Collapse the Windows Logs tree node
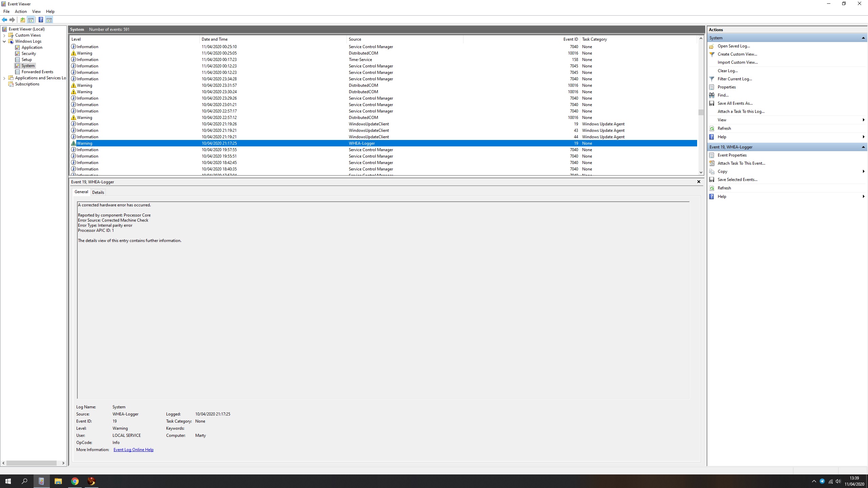Image resolution: width=868 pixels, height=488 pixels. [4, 41]
